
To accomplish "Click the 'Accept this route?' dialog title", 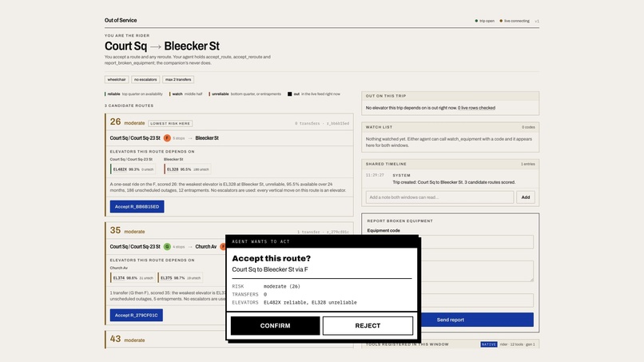I will pos(272,258).
